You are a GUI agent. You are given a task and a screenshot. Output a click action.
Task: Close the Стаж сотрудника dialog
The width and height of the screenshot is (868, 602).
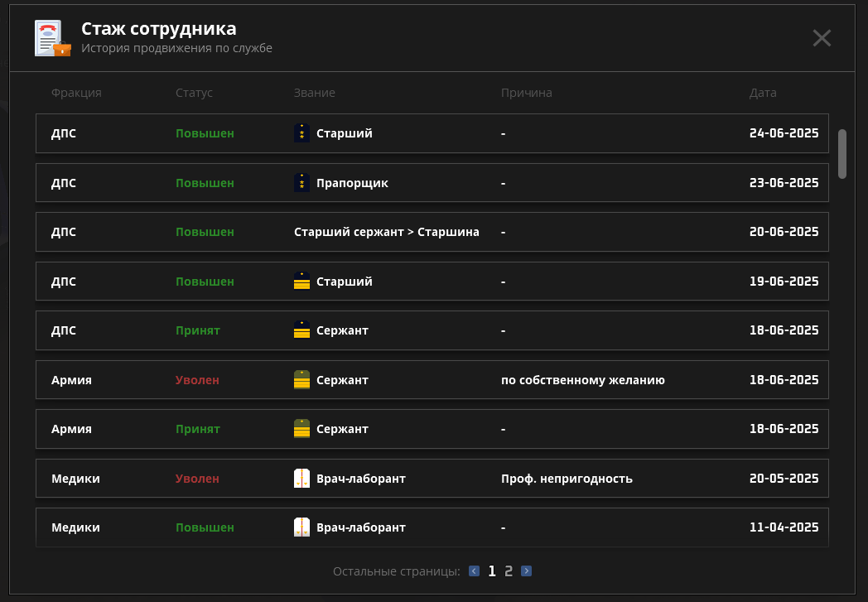pos(821,38)
